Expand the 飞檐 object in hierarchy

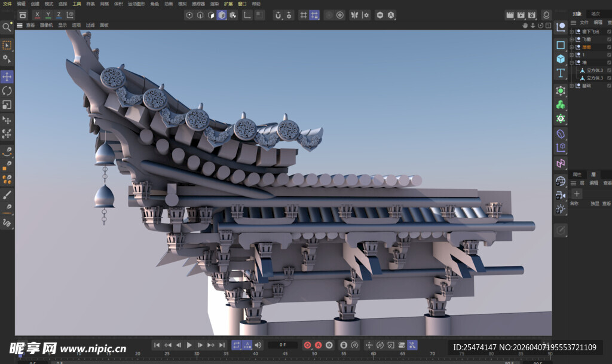point(571,39)
